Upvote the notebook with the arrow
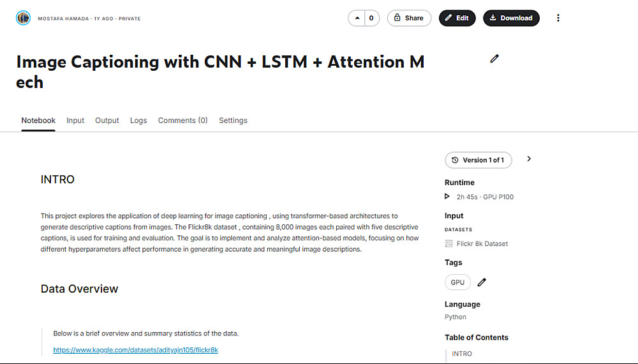This screenshot has height=364, width=638. tap(357, 18)
